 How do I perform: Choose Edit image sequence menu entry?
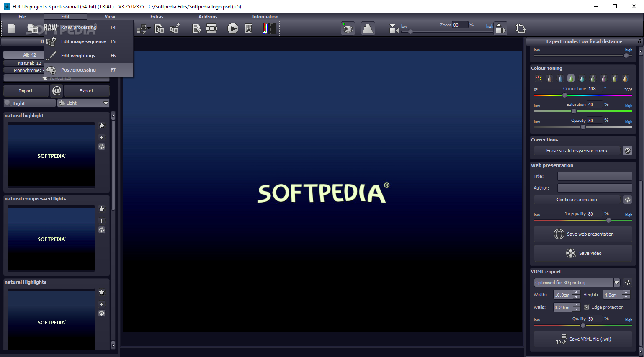[88, 41]
